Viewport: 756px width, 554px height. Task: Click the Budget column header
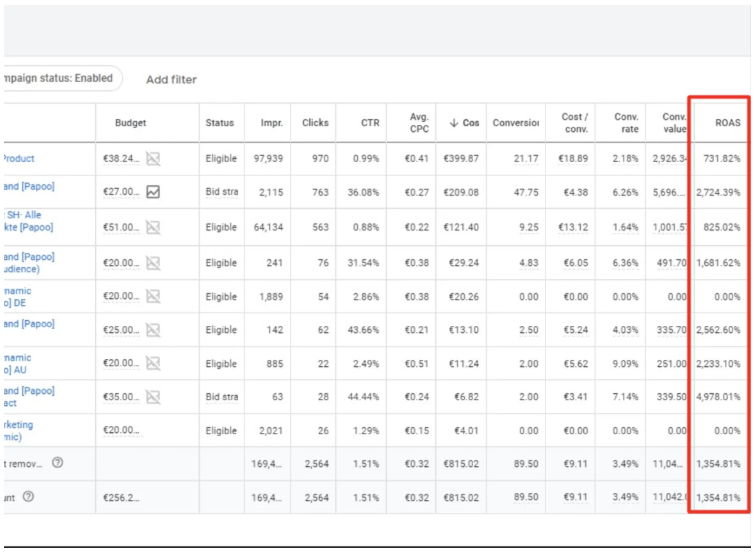pyautogui.click(x=130, y=123)
